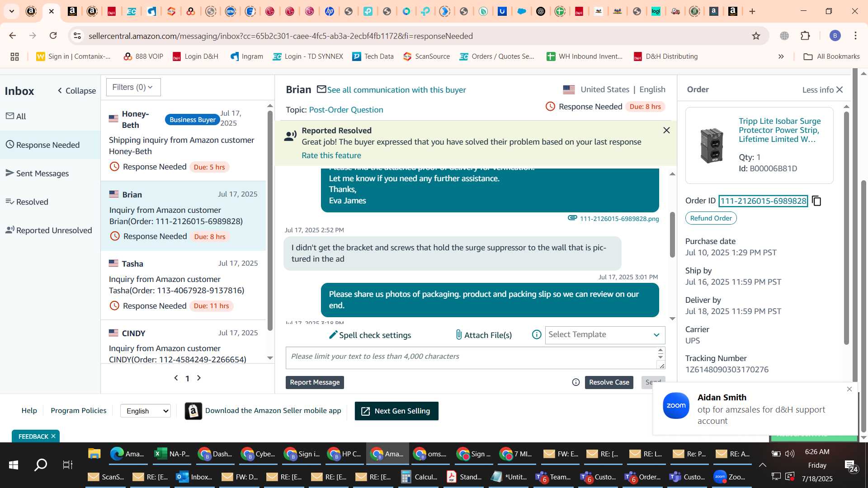Collapse order details with Less info
Viewport: 868px width, 488px height.
(823, 90)
